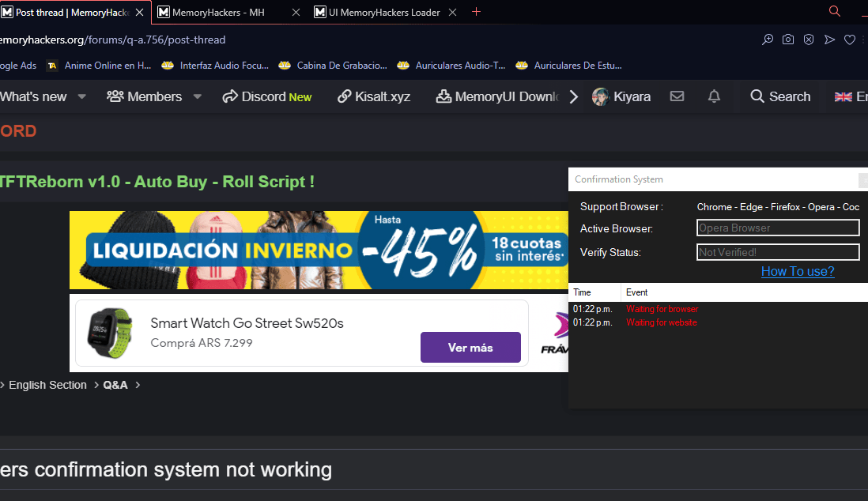
Task: Open the TFTReborn v1.0 Auto Buy announcement link
Action: (157, 182)
